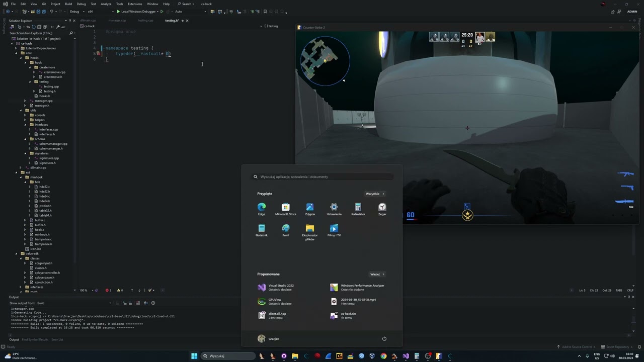Select createmove.cpp in Solution Explorer
This screenshot has width=644, height=362.
54,72
